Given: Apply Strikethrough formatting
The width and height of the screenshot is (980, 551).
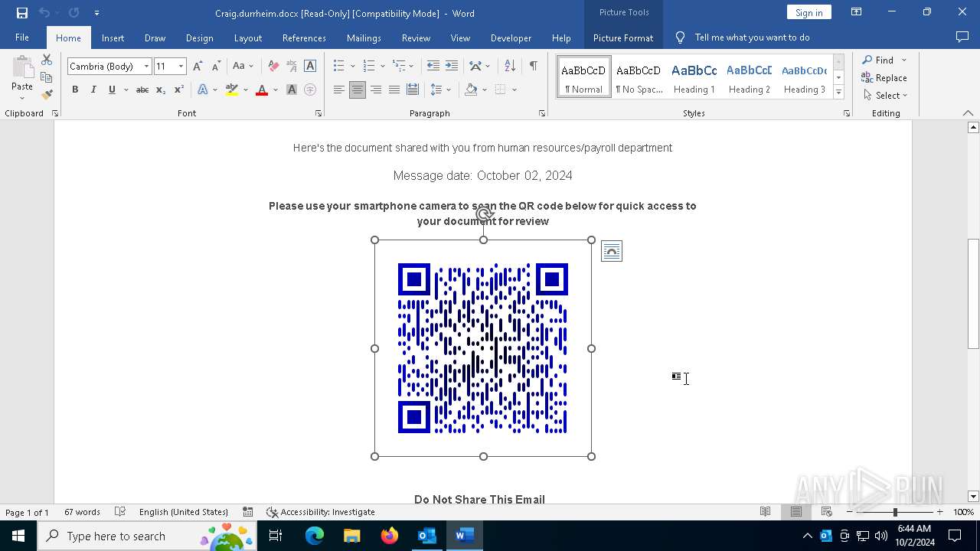Looking at the screenshot, I should (142, 90).
